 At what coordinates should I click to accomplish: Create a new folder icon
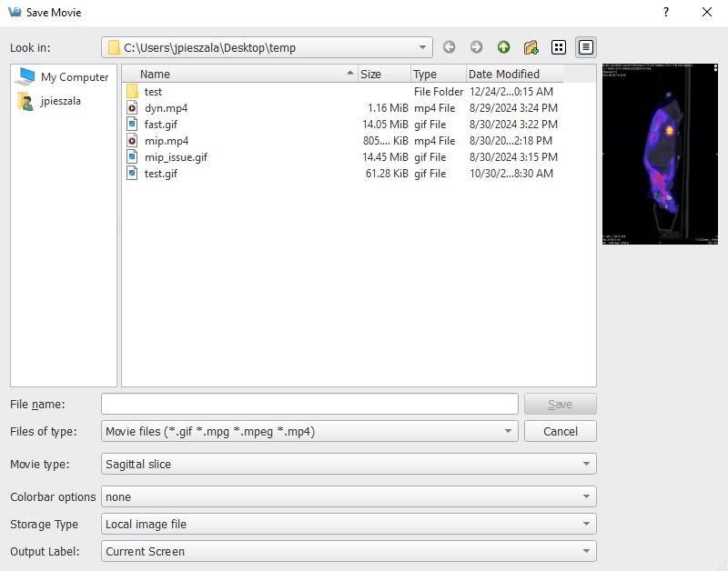531,47
